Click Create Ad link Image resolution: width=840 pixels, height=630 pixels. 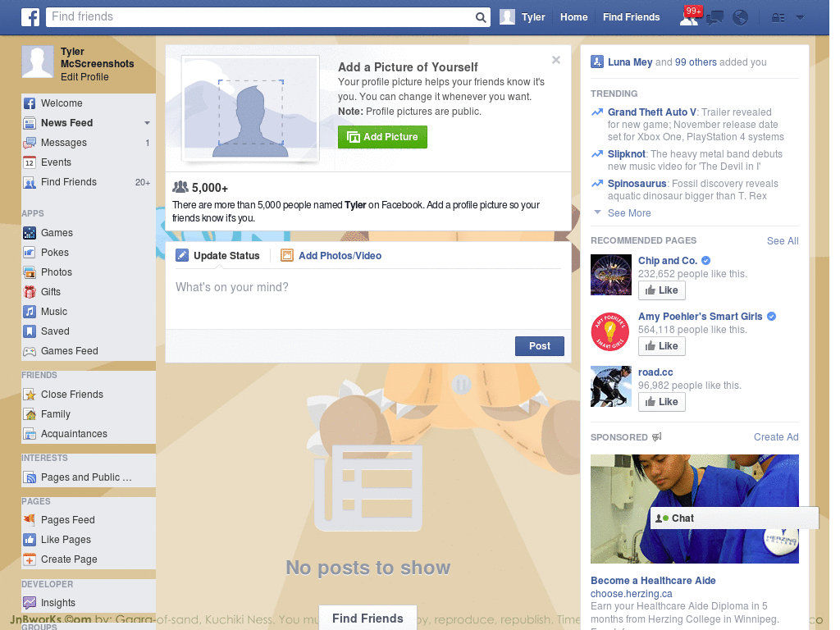[x=776, y=437]
